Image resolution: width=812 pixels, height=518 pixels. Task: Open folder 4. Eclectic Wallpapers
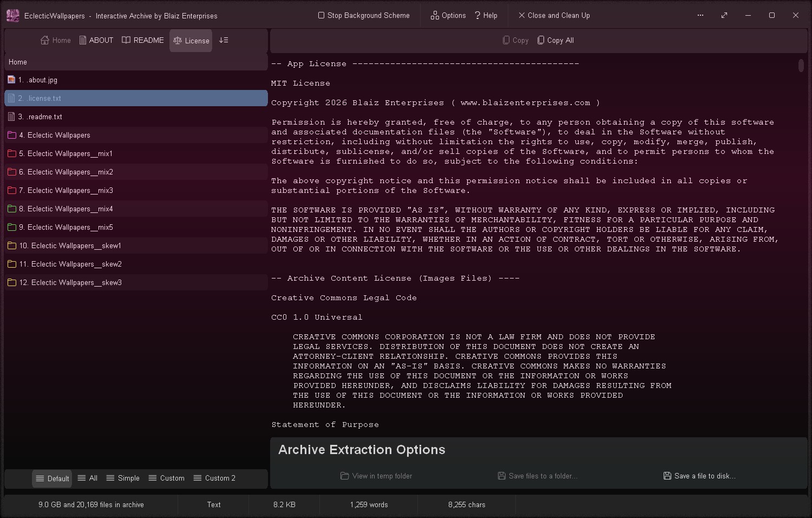point(136,135)
